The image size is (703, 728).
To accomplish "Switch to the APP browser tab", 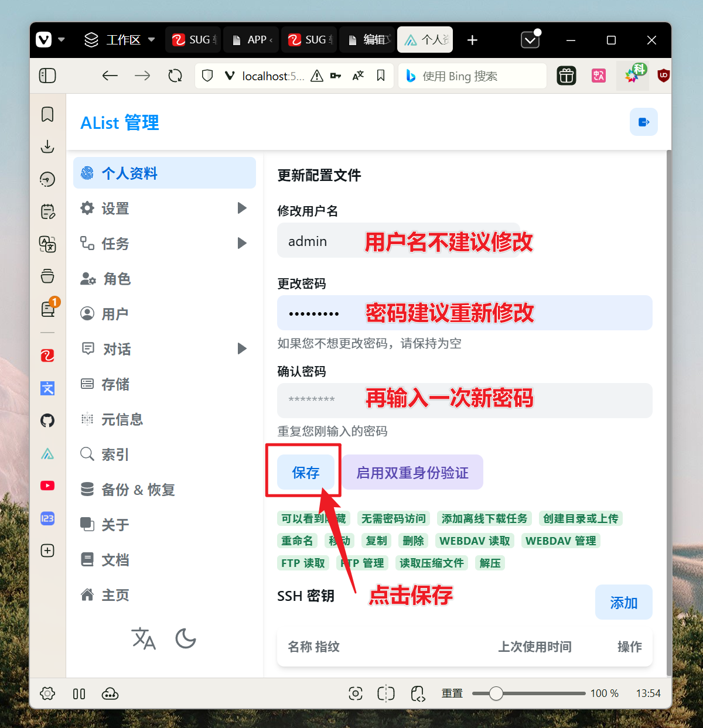I will click(x=251, y=39).
